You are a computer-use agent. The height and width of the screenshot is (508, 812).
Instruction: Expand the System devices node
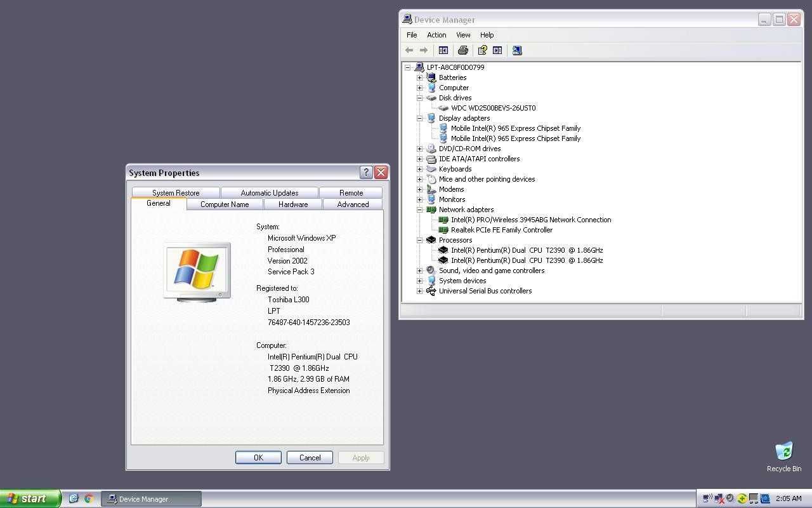[419, 281]
